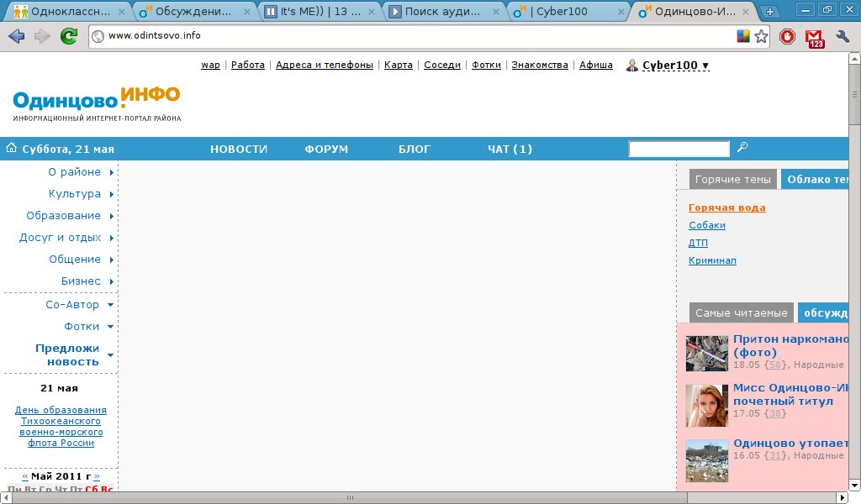Close the Одноклассники tab

121,12
